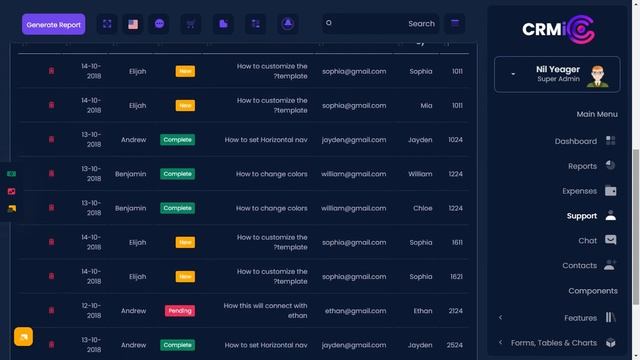Click "12-10-2018" date cell
The image size is (640, 360).
(91, 311)
